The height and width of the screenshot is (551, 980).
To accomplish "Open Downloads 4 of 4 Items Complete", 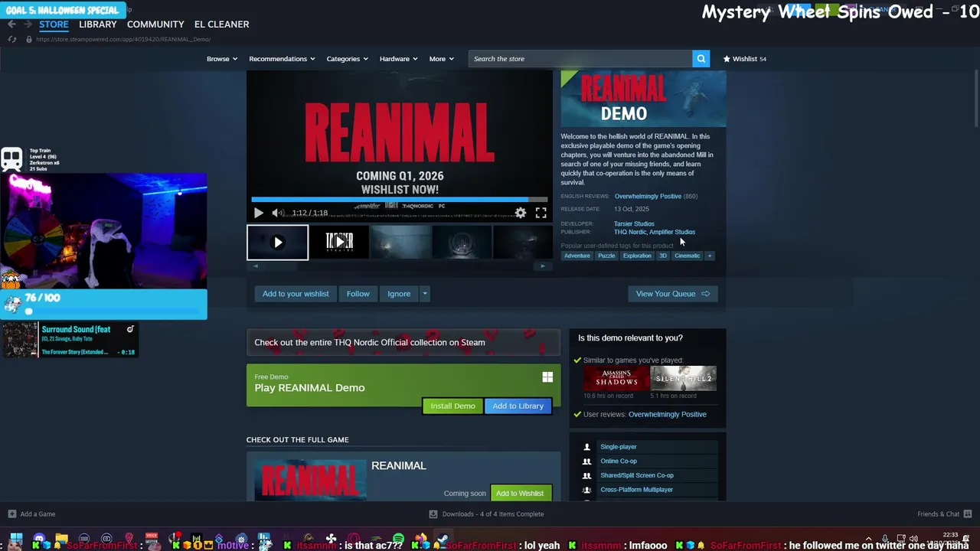I will pos(486,514).
